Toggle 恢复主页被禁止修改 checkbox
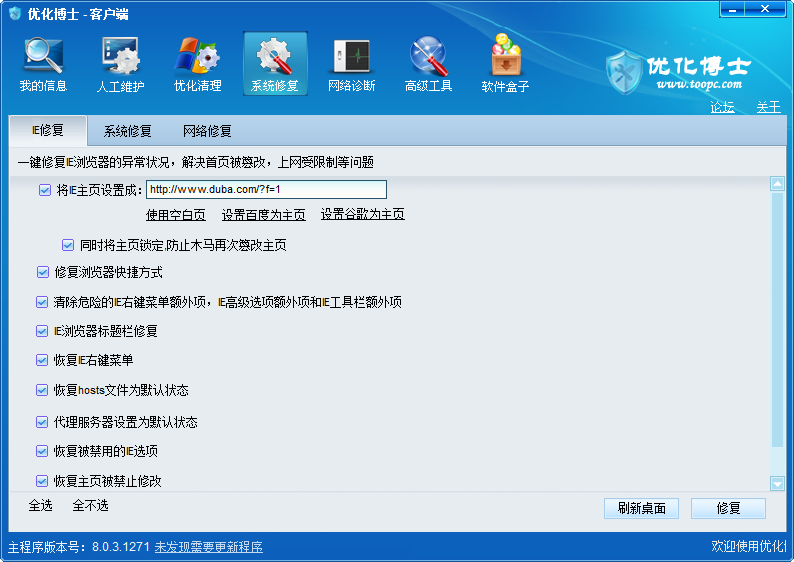The height and width of the screenshot is (562, 794). click(42, 480)
